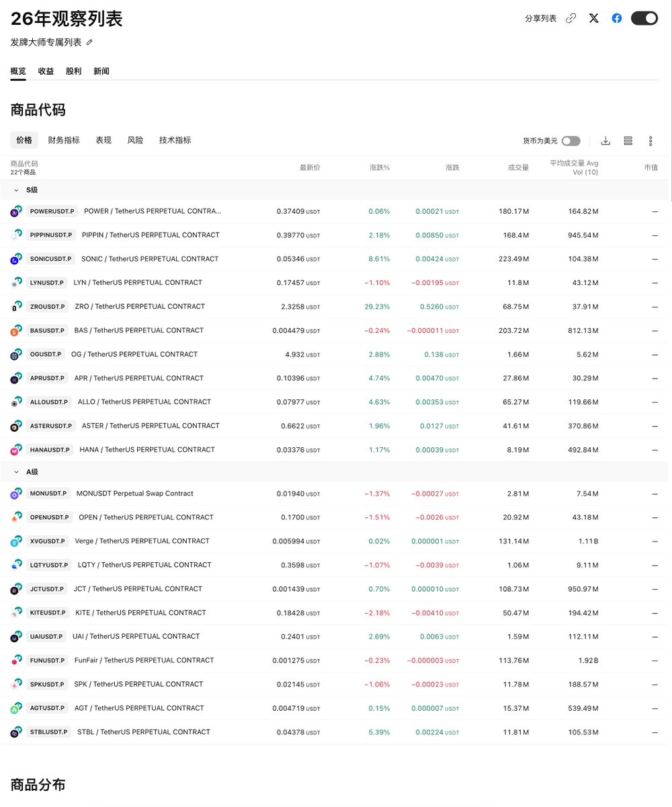The width and height of the screenshot is (672, 807).
Task: Select the 财务指标 category
Action: coord(62,140)
